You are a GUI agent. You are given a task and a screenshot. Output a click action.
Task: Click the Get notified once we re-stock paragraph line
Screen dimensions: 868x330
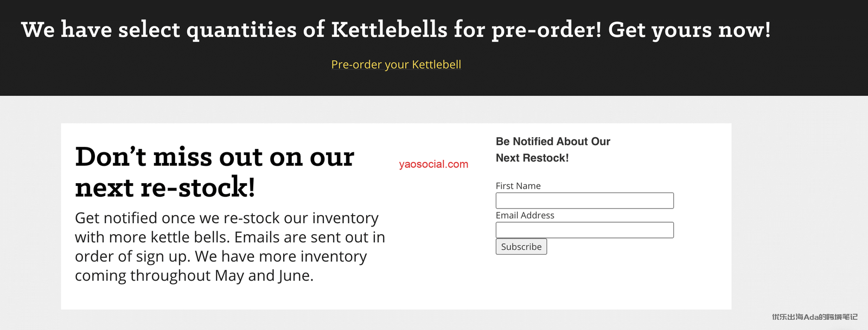click(x=226, y=218)
